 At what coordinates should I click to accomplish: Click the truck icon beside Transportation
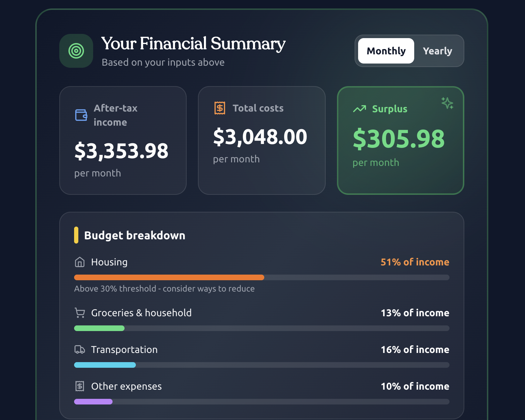click(79, 349)
